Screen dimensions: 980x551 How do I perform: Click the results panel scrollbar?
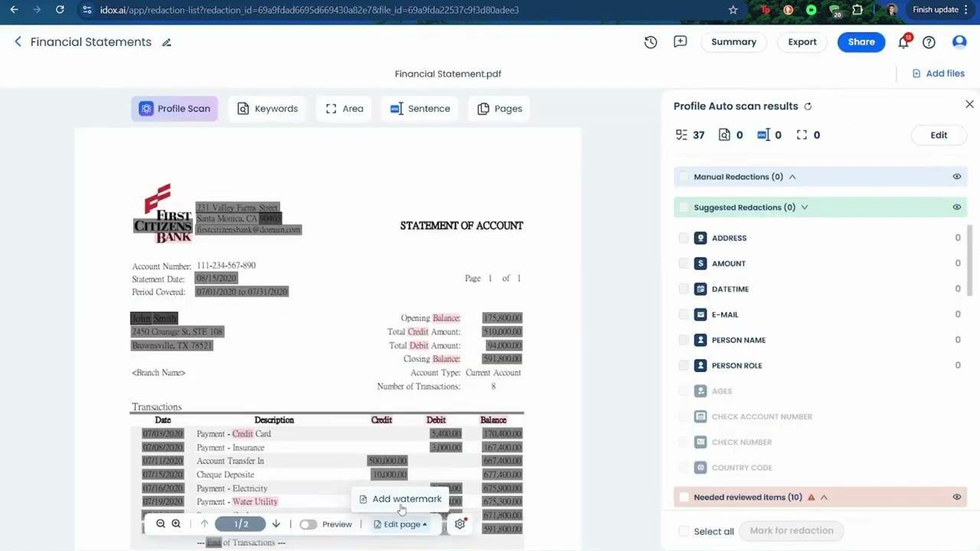[x=969, y=262]
